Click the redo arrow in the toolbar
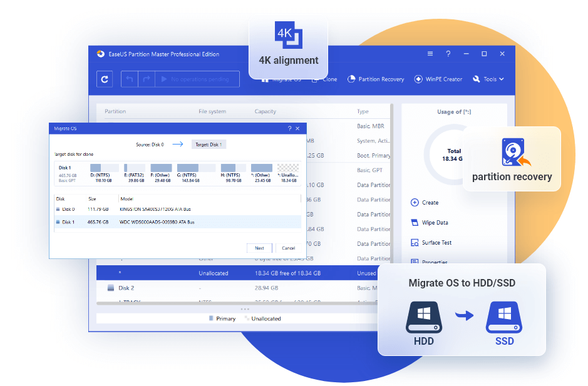 tap(146, 79)
